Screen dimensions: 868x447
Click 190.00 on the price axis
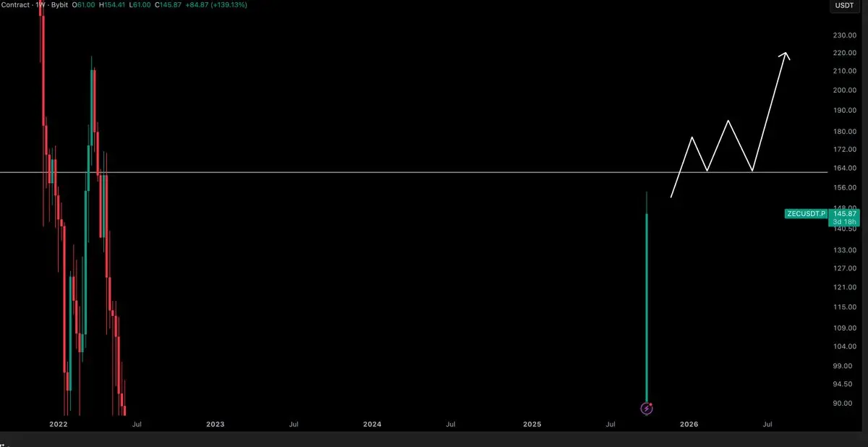point(845,111)
